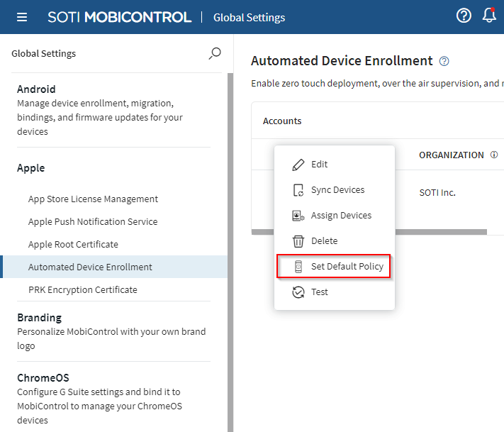
Task: Expand the Android settings section
Action: click(x=36, y=89)
